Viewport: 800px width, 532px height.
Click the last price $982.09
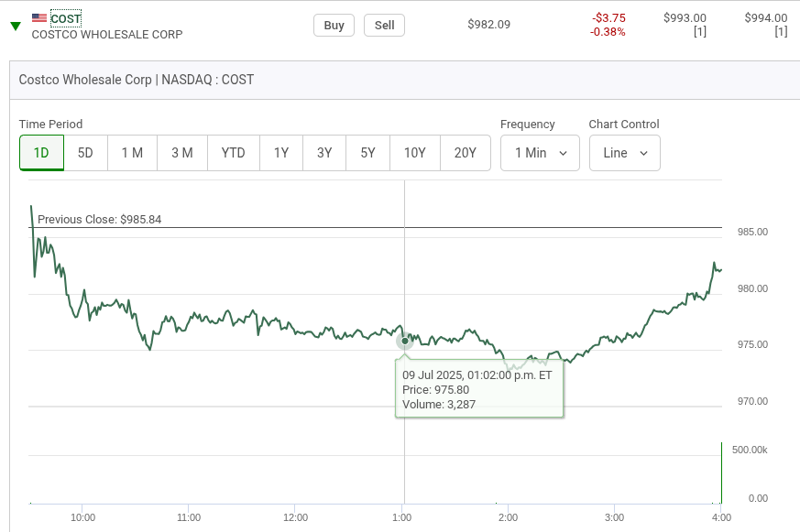pyautogui.click(x=488, y=25)
